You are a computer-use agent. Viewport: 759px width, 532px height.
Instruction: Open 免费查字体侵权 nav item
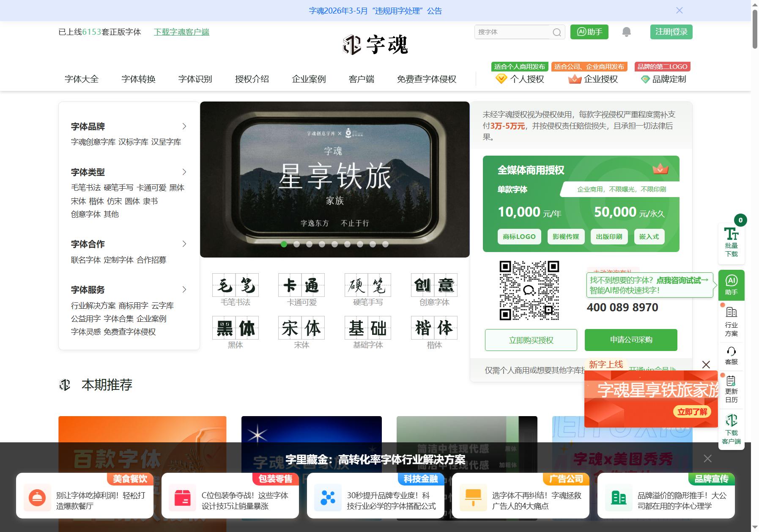click(x=427, y=79)
